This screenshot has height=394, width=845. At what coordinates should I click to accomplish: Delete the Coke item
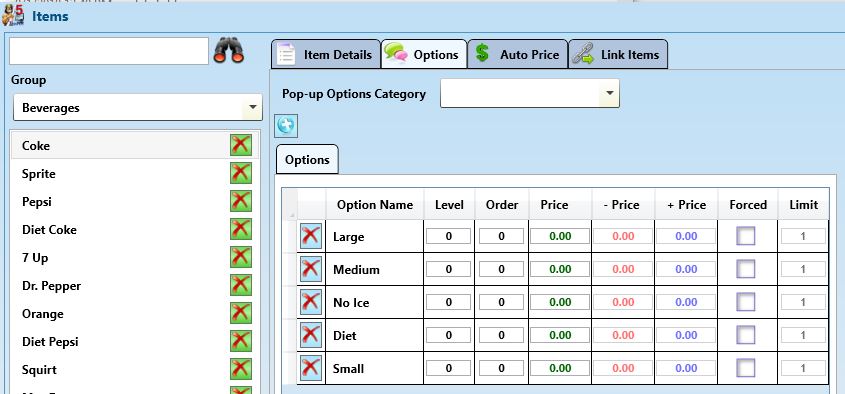click(241, 145)
